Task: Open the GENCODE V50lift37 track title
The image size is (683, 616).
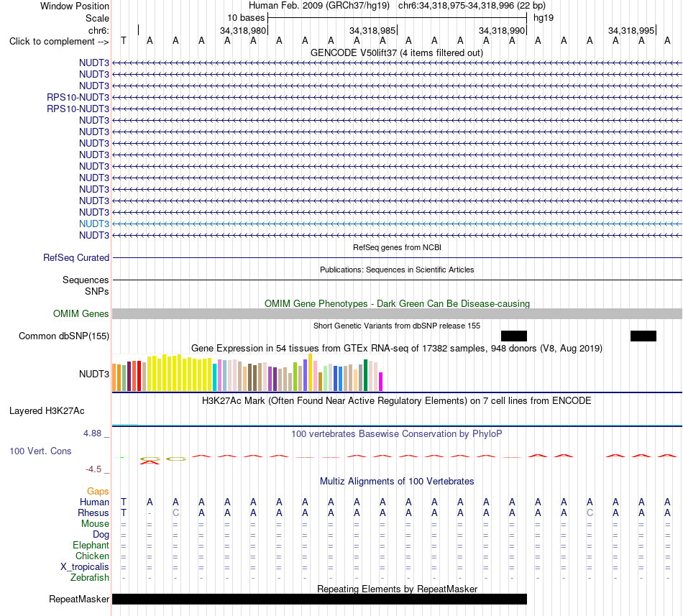Action: tap(396, 52)
